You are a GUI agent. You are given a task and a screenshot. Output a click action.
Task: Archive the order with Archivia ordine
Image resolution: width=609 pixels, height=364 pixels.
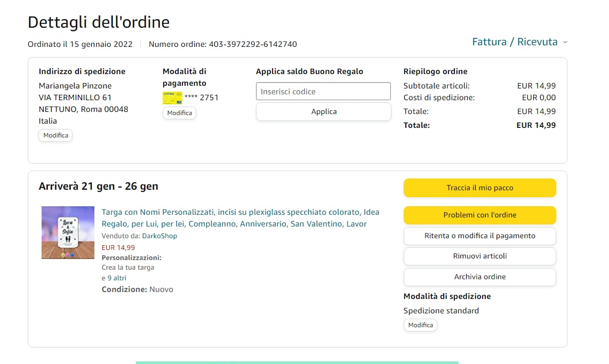479,277
